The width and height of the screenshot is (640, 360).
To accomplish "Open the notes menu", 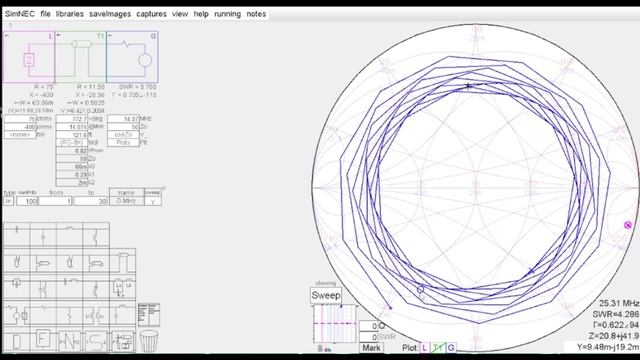I will [x=256, y=14].
